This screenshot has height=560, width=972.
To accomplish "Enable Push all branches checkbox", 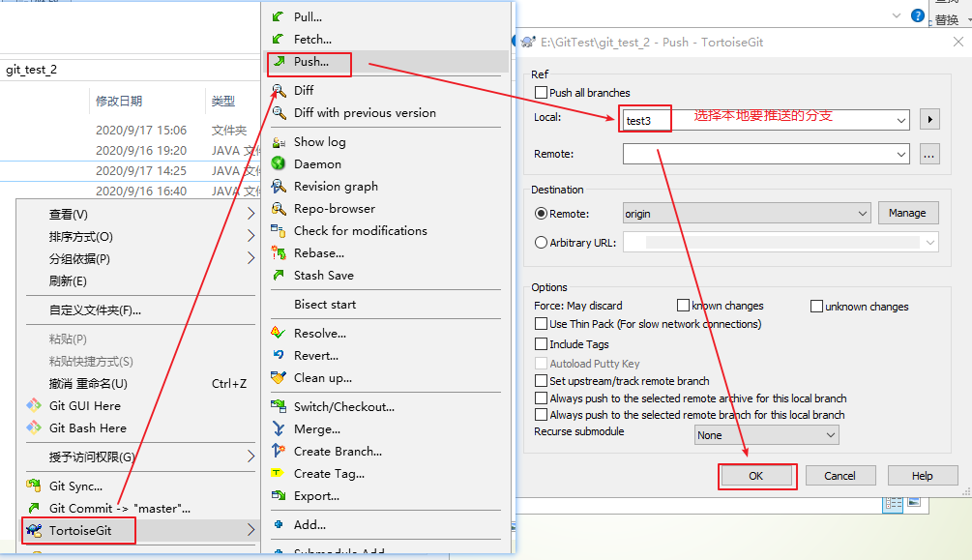I will 542,93.
